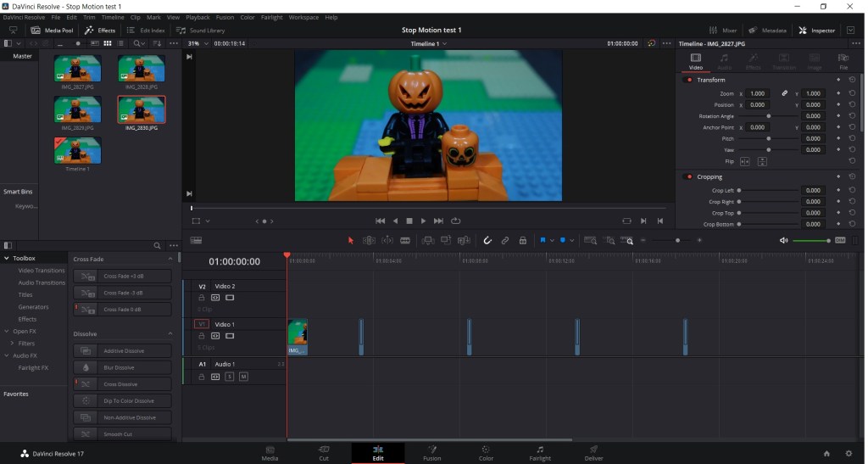The image size is (868, 464).
Task: Open media pool sort order menu
Action: tap(157, 43)
